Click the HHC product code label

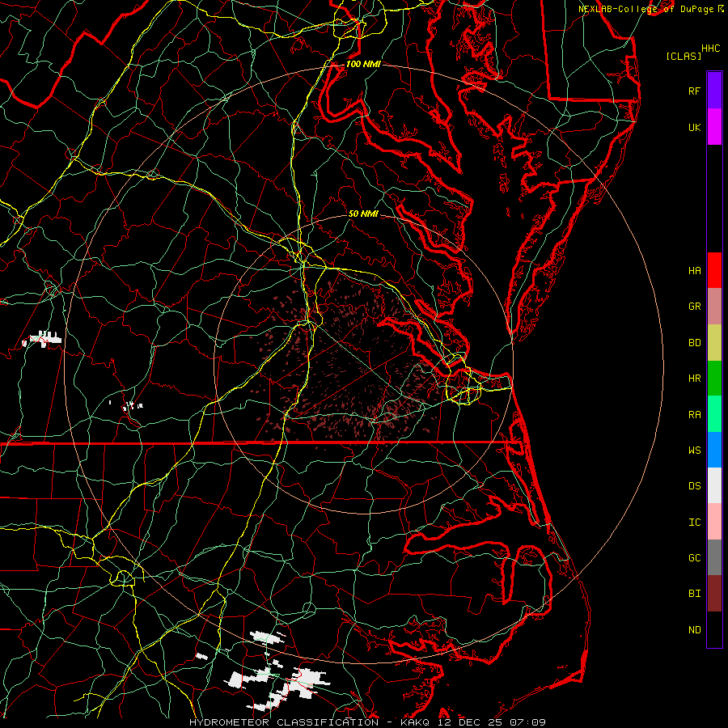tap(710, 49)
